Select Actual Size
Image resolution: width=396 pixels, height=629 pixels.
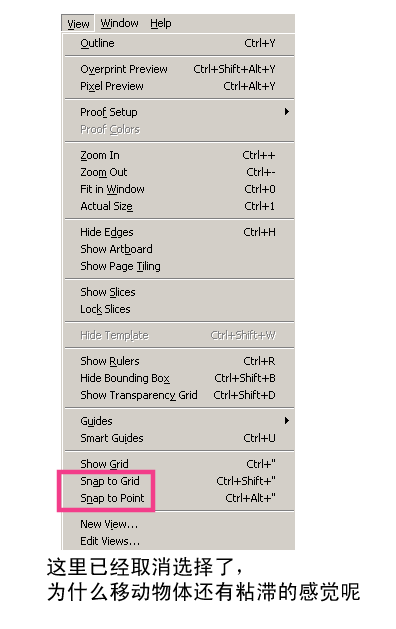tap(179, 206)
